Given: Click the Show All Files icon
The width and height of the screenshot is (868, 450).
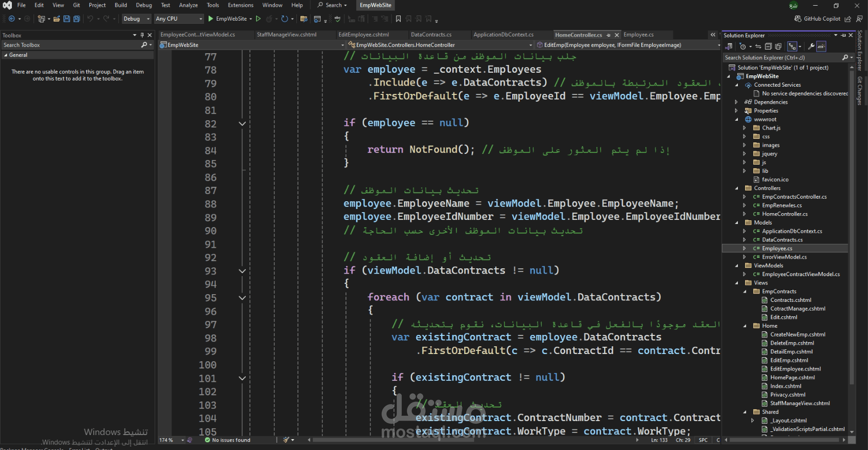Looking at the screenshot, I should click(x=778, y=46).
